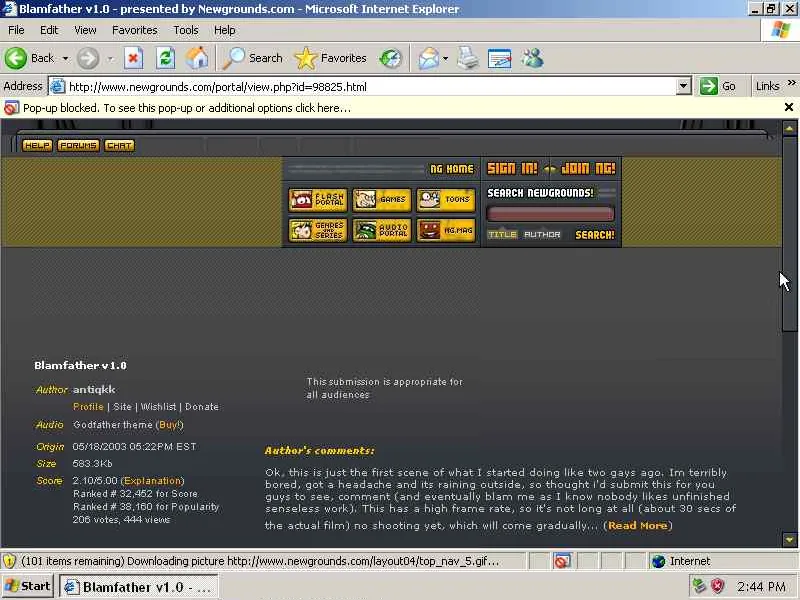Stop page loading with red X icon
800x600 pixels.
coord(133,58)
